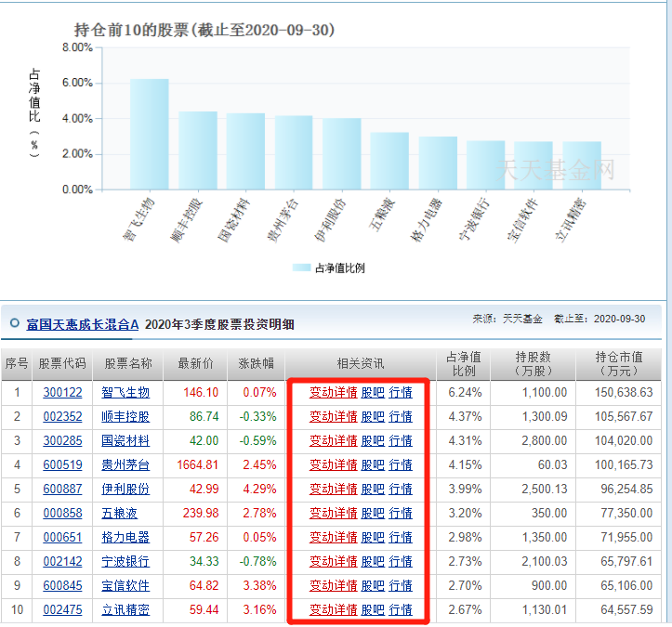Open 变动详情 for 立讯精密 row

[334, 609]
